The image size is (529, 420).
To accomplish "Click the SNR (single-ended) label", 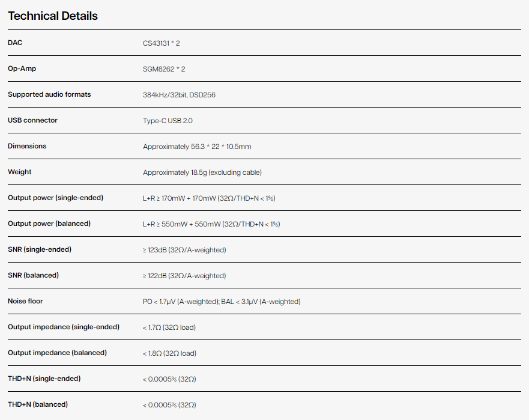I will coord(40,249).
